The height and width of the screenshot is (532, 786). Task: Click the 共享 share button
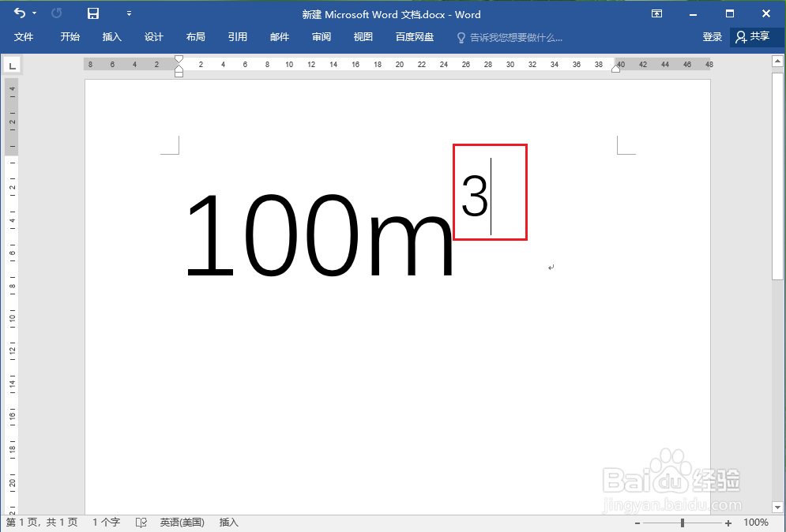tap(756, 36)
